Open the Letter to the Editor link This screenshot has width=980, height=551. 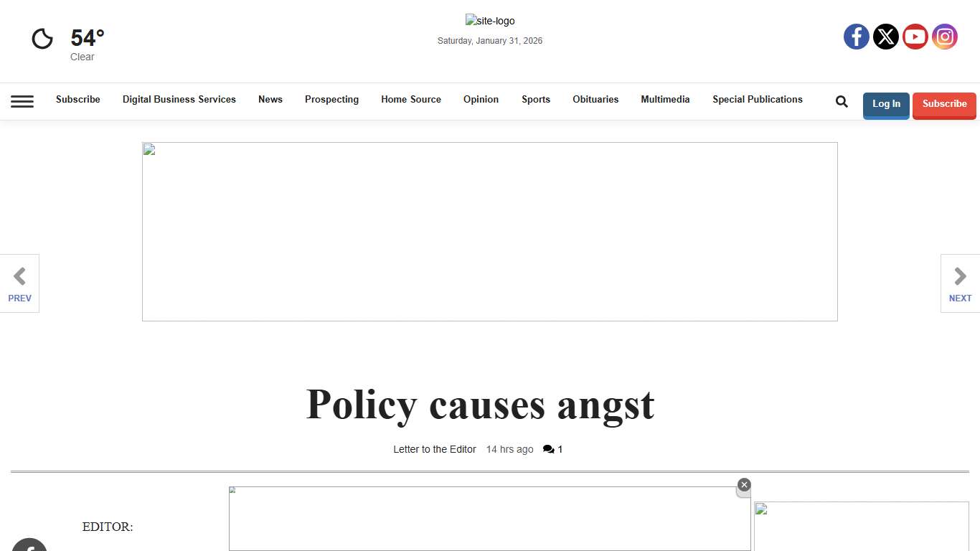pyautogui.click(x=434, y=449)
